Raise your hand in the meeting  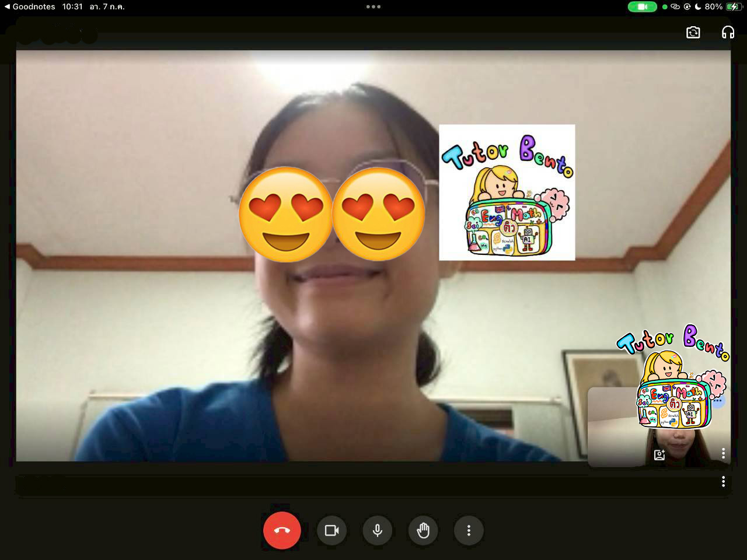click(423, 530)
